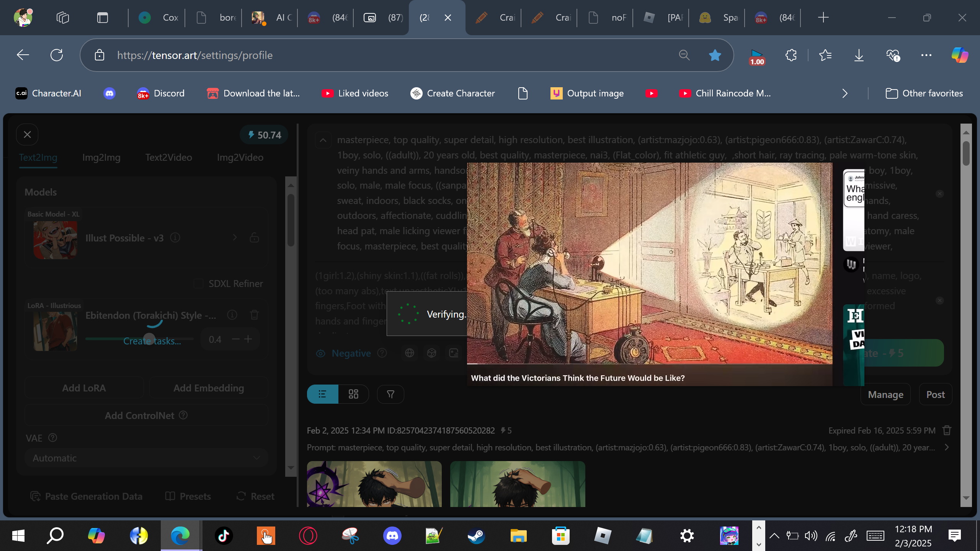This screenshot has width=980, height=551.
Task: Open the second generated forest image
Action: pos(518,484)
